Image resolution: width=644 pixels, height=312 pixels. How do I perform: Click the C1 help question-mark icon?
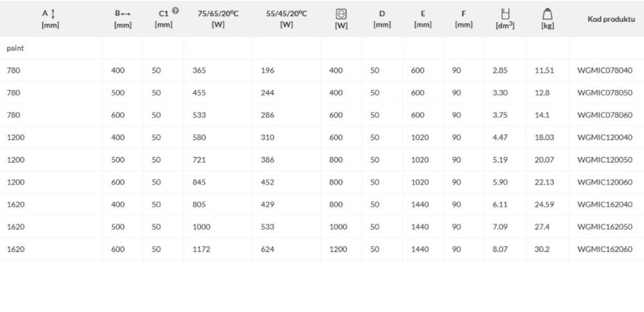[x=175, y=11]
